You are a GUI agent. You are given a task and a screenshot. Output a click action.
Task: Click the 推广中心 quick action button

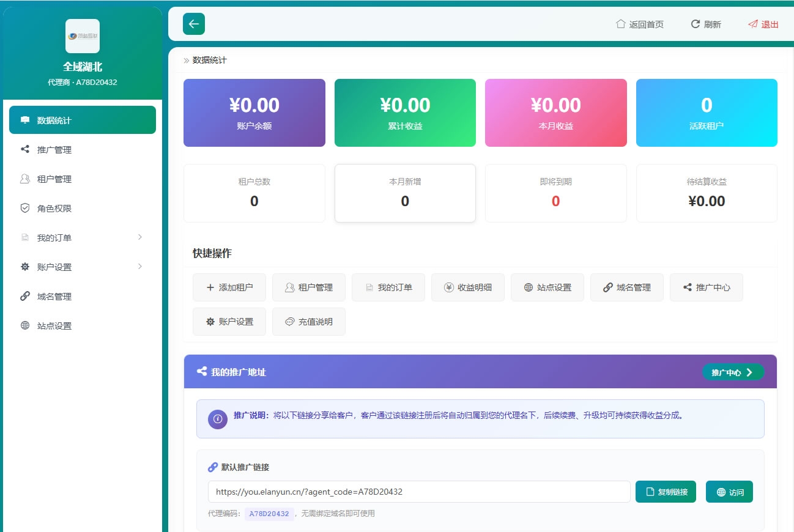pos(707,287)
